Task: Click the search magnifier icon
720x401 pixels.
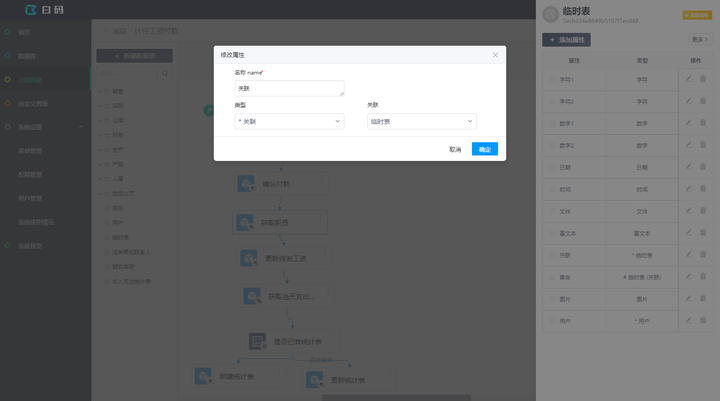Action: click(x=165, y=73)
